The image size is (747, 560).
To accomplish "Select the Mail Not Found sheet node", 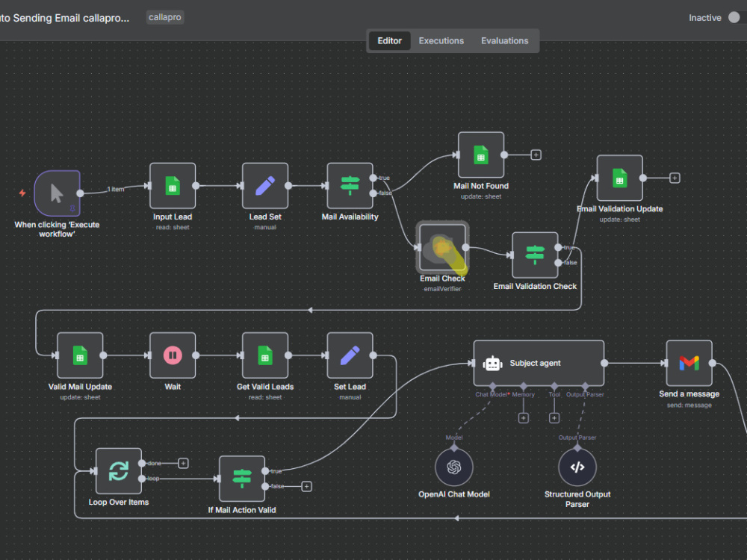I will 480,155.
